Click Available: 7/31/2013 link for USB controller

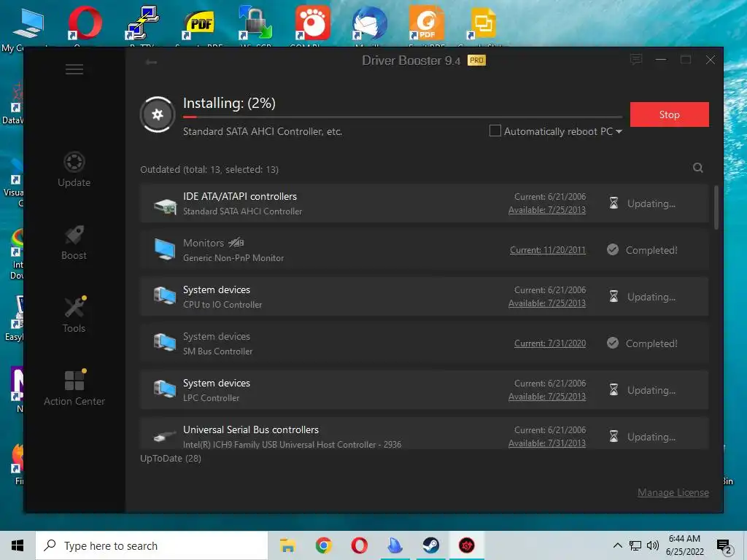click(547, 443)
